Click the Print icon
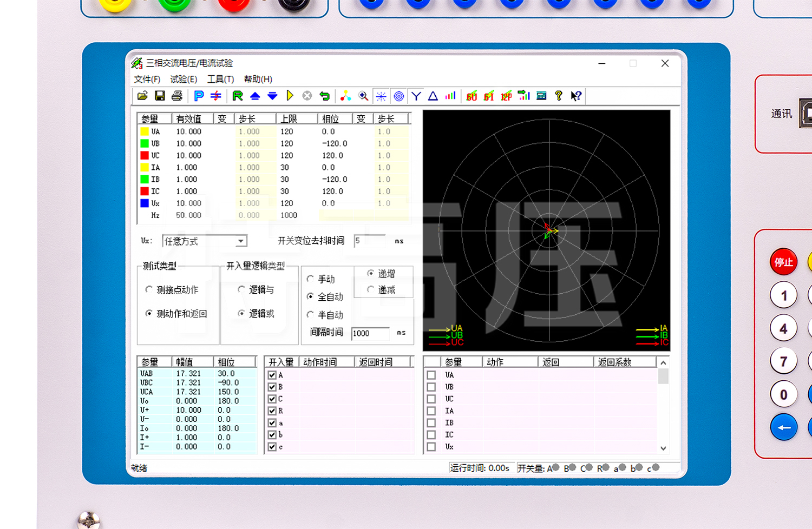Screen dimensions: 812x529 (177, 96)
